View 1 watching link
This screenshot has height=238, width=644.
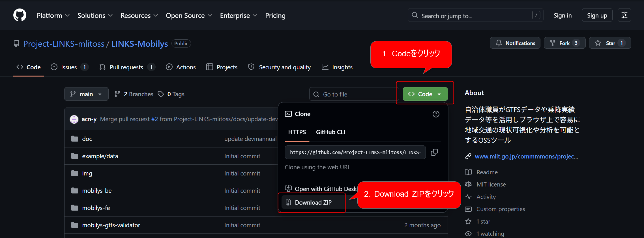click(490, 233)
